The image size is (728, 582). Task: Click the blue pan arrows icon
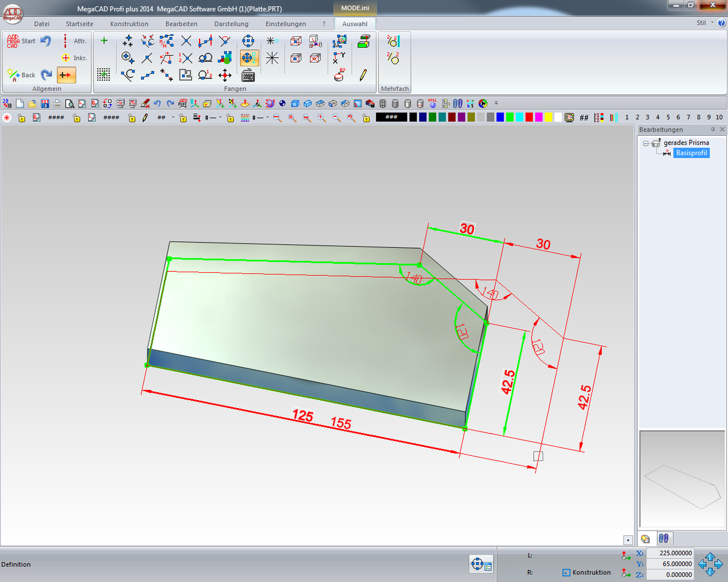(x=710, y=563)
